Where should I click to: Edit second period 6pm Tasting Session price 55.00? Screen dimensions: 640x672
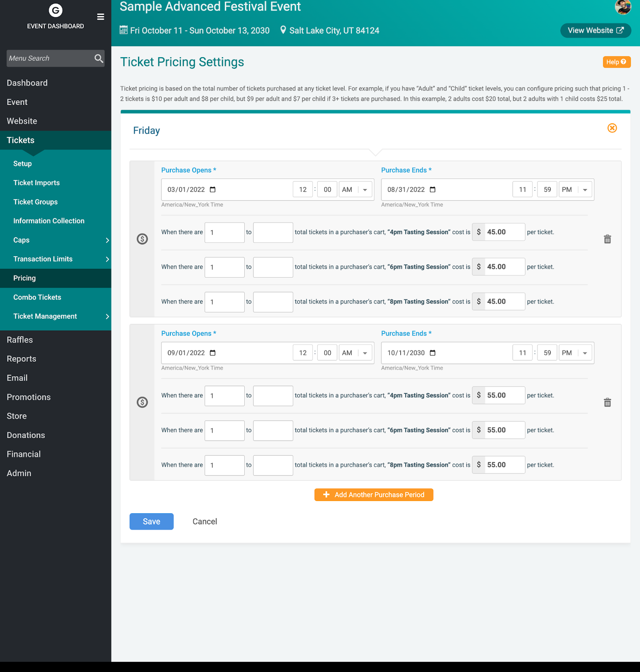[x=505, y=430]
